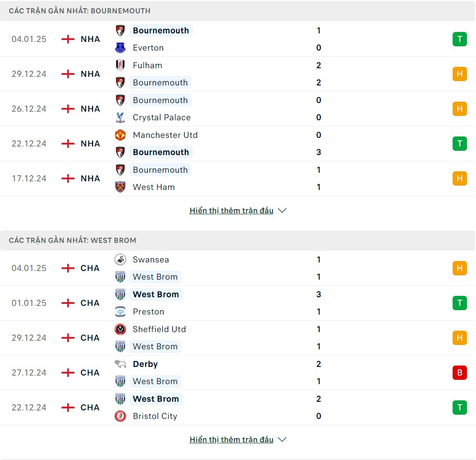
Task: Click the Fulham club crest icon
Action: pos(120,65)
